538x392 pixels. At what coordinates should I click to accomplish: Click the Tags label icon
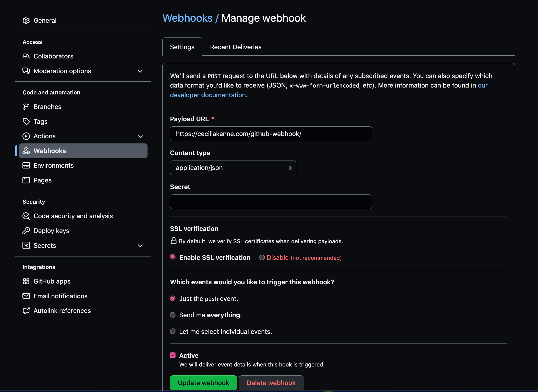tap(26, 121)
